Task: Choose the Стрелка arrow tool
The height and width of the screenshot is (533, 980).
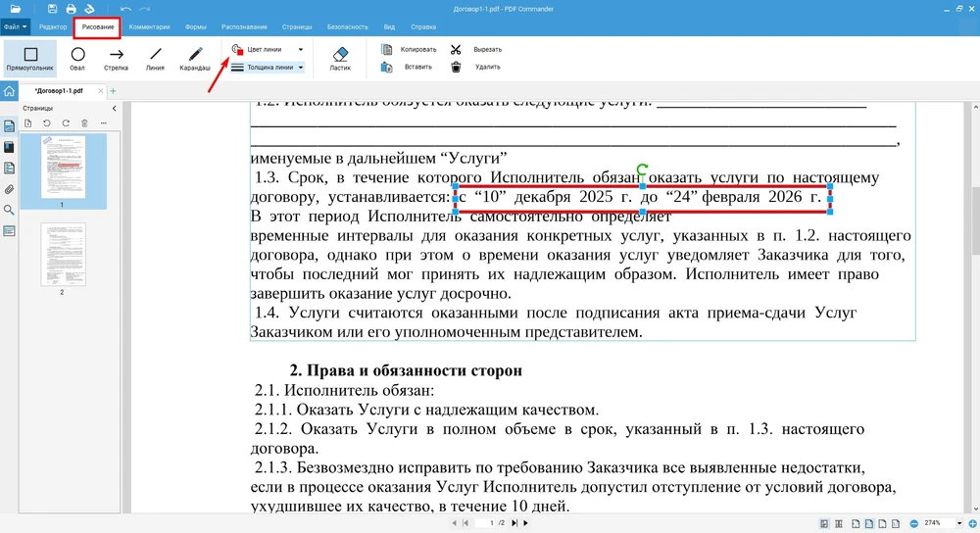Action: (116, 58)
